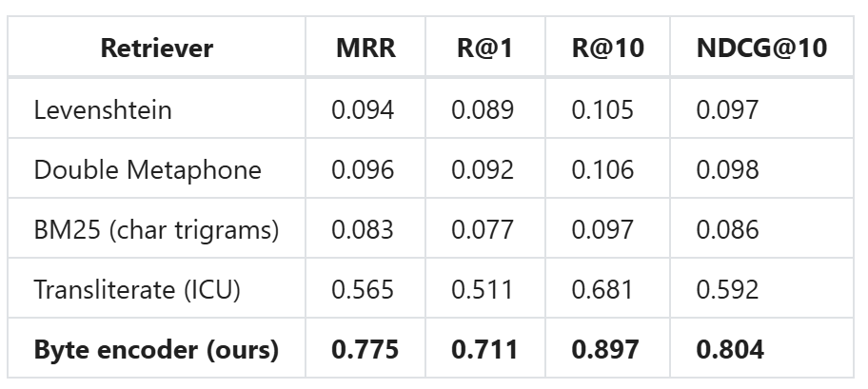
Task: Select the Transliterate (ICU) cell
Action: tap(137, 289)
